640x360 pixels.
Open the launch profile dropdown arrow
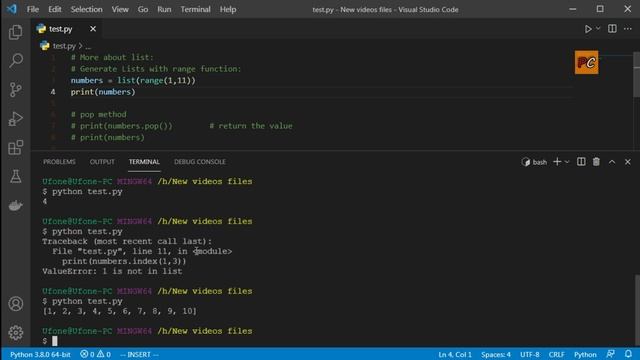[x=567, y=162]
